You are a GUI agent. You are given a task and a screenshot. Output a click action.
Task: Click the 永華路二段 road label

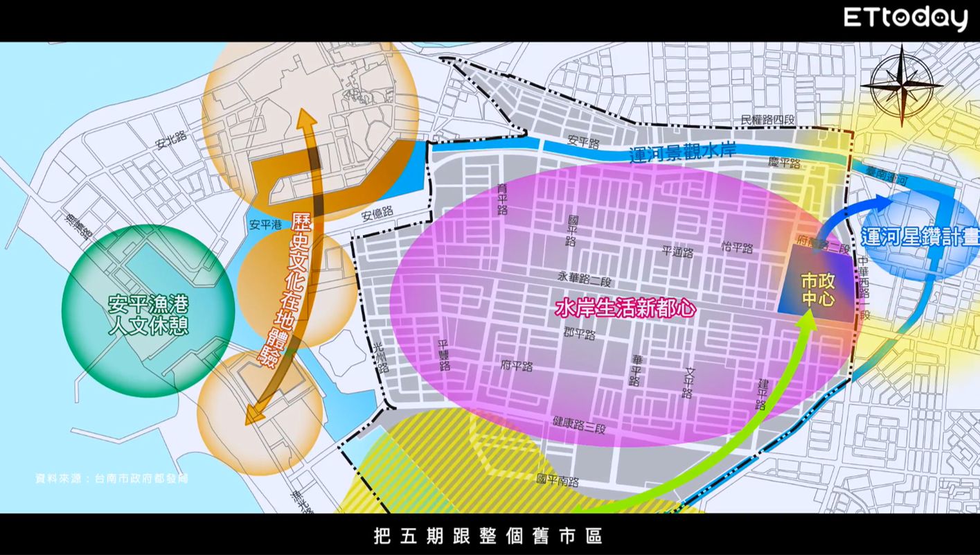click(x=585, y=279)
